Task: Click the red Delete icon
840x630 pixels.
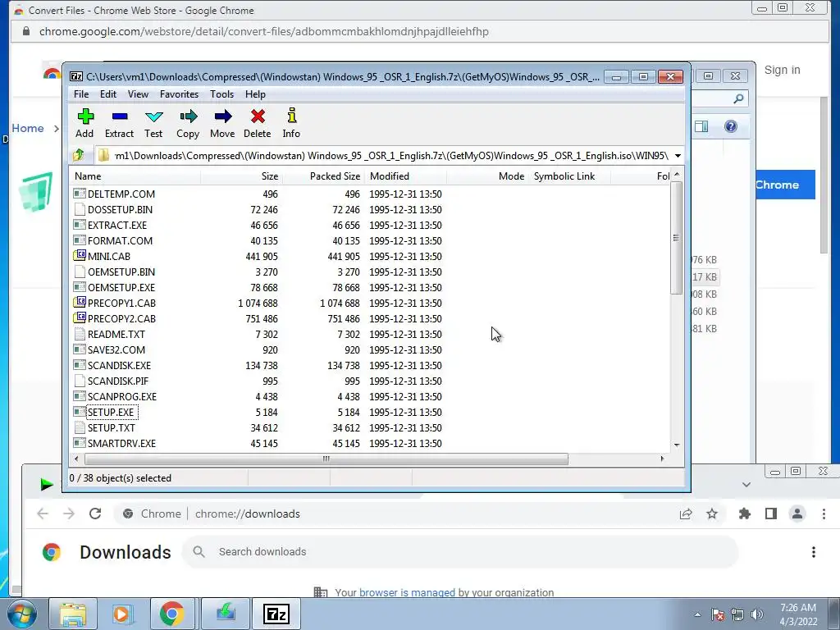Action: [x=257, y=123]
